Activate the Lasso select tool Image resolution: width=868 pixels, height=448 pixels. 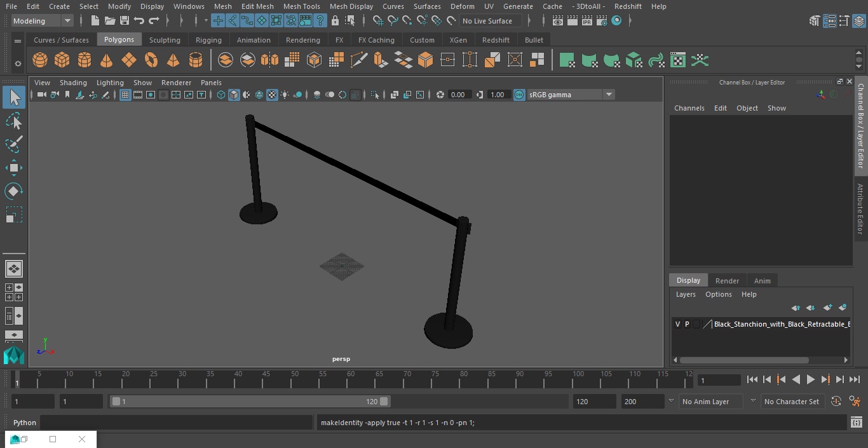click(14, 121)
